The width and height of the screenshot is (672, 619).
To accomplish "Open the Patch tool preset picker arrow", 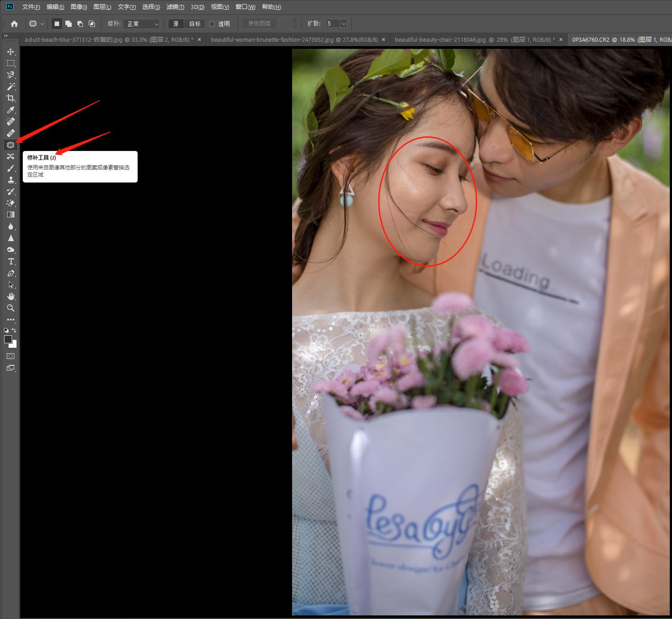I will 43,24.
